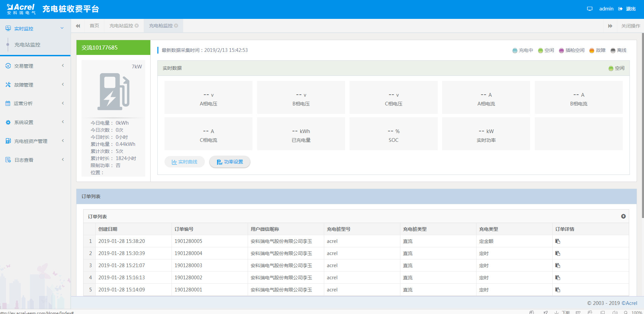Click the 功率设置 button
The height and width of the screenshot is (314, 644).
229,162
